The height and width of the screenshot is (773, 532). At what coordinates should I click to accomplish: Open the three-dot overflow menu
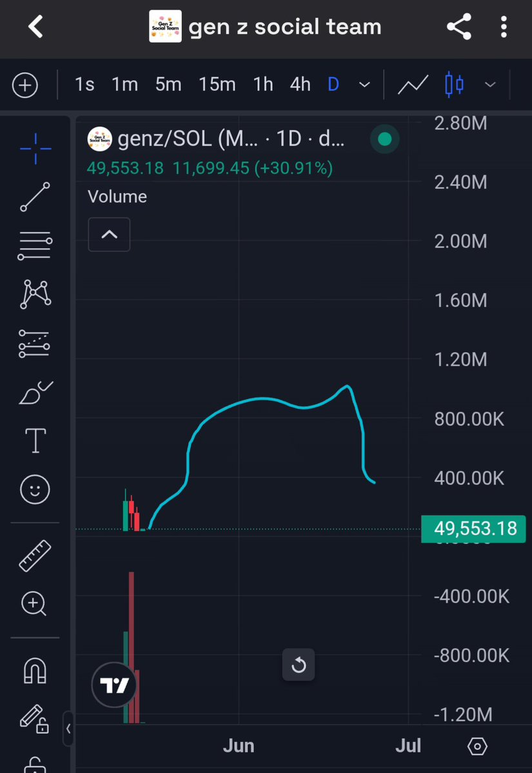tap(504, 26)
